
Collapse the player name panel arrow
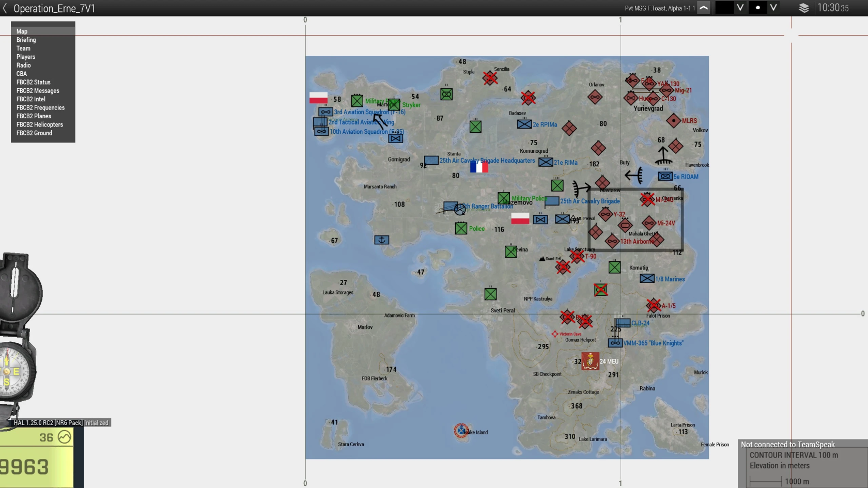click(x=704, y=8)
